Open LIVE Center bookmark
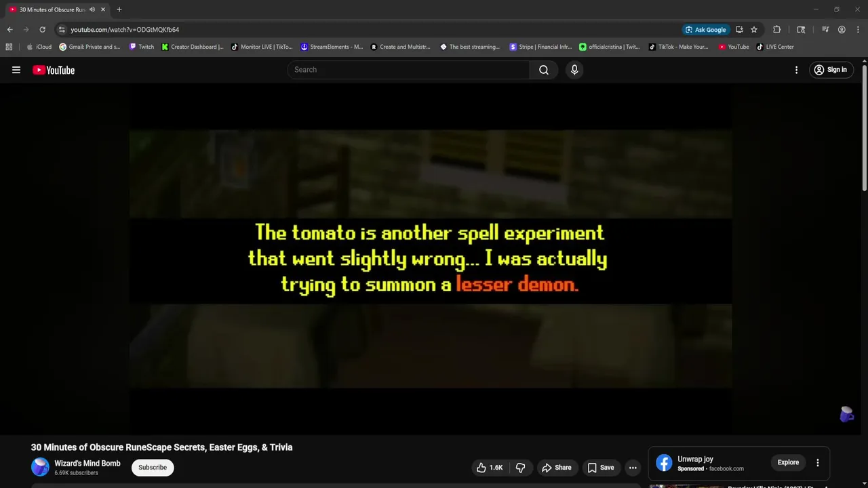Viewport: 868px width, 488px height. tap(775, 47)
